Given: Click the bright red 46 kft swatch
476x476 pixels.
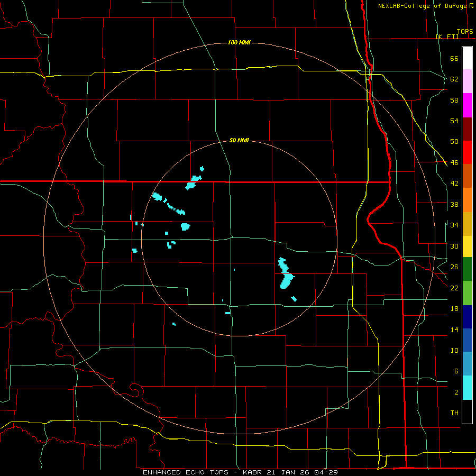Looking at the screenshot, I should tap(467, 152).
